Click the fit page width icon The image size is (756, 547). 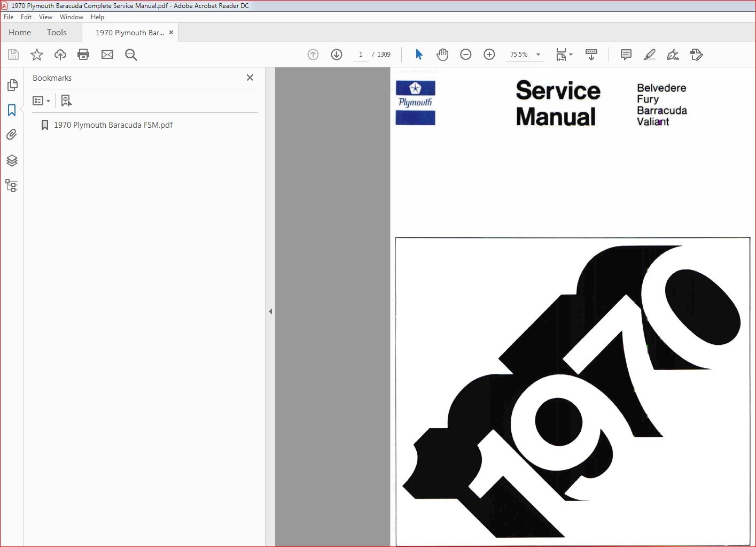pyautogui.click(x=561, y=55)
